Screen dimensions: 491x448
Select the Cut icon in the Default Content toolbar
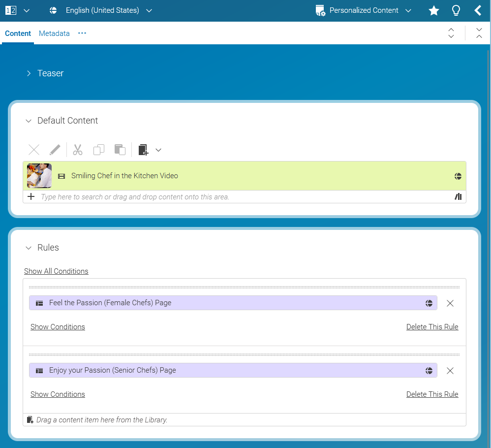77,149
